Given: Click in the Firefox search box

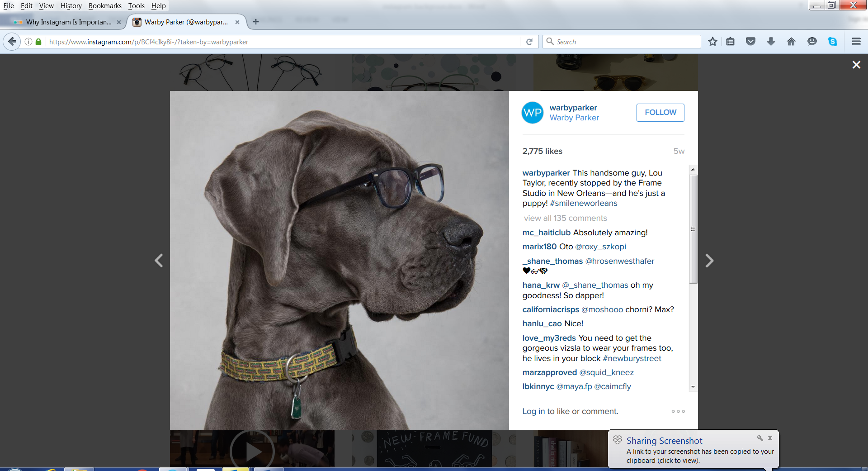Looking at the screenshot, I should point(624,42).
